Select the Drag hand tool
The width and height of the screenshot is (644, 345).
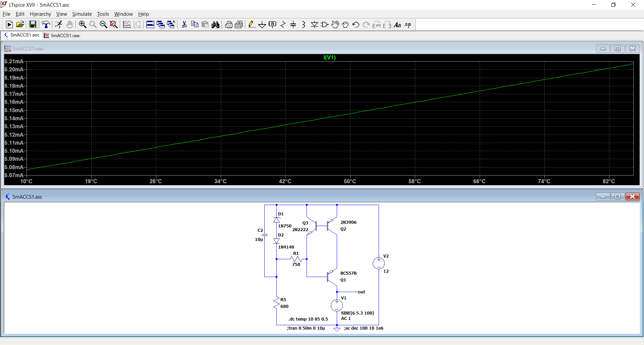tap(345, 24)
